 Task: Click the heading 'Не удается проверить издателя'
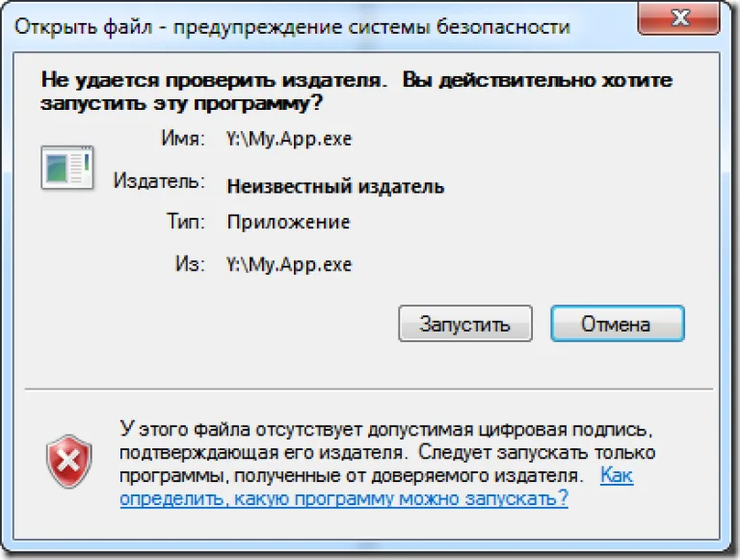click(214, 80)
